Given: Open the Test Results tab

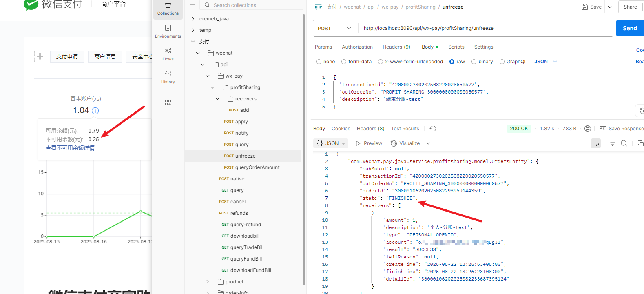Looking at the screenshot, I should [405, 129].
